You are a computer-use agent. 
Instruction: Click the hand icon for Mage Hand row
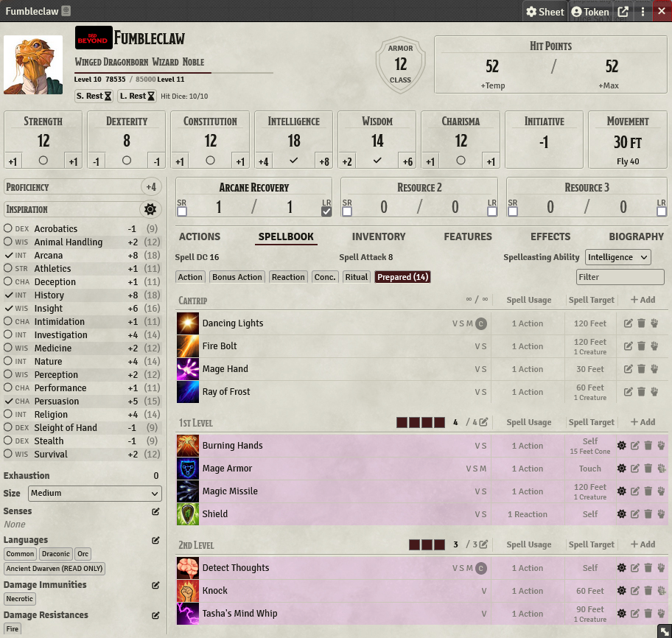654,368
